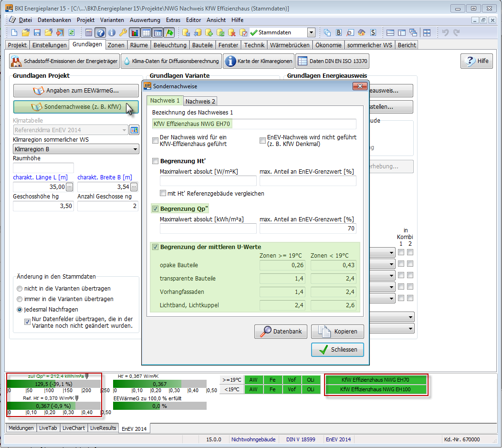
Task: Click the split horizontal window layout icon
Action: pyautogui.click(x=390, y=32)
